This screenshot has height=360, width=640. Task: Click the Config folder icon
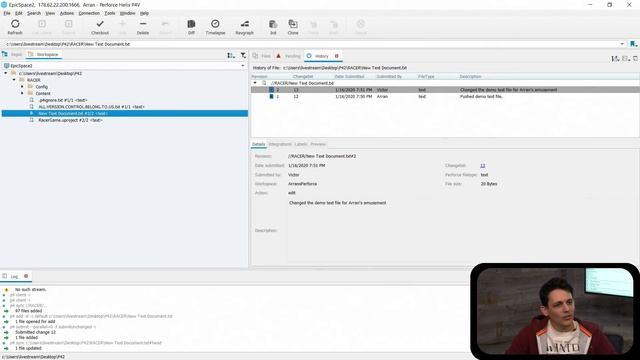(30, 87)
